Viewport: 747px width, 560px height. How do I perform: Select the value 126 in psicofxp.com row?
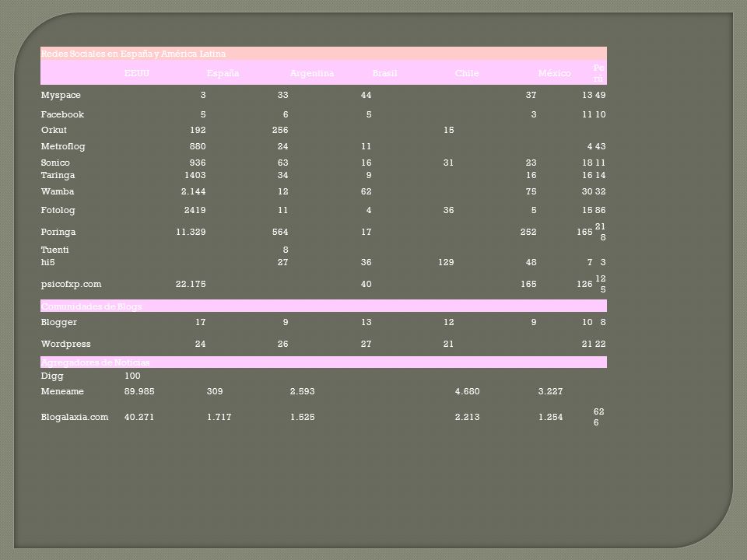pyautogui.click(x=584, y=285)
